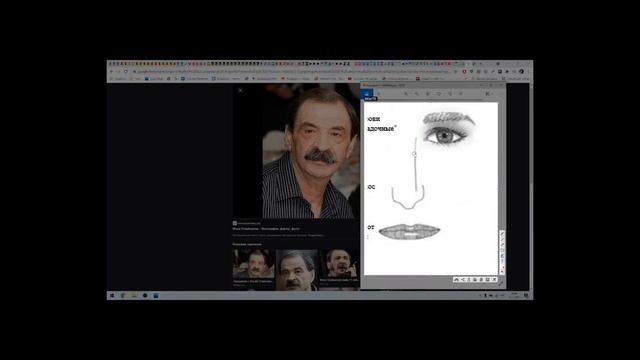The width and height of the screenshot is (640, 360).
Task: Select the Pen tool in screenshot toolbar
Action: (502, 234)
